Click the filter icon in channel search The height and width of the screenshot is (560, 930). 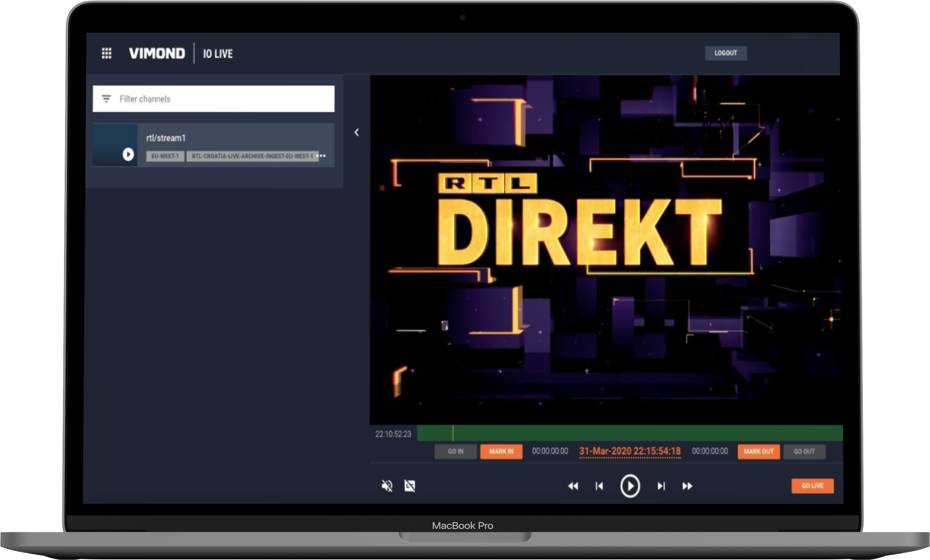(106, 99)
